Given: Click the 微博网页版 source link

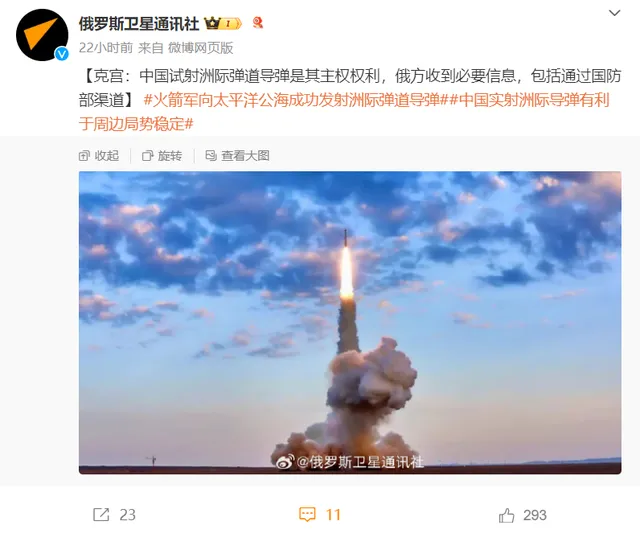Looking at the screenshot, I should [x=200, y=48].
